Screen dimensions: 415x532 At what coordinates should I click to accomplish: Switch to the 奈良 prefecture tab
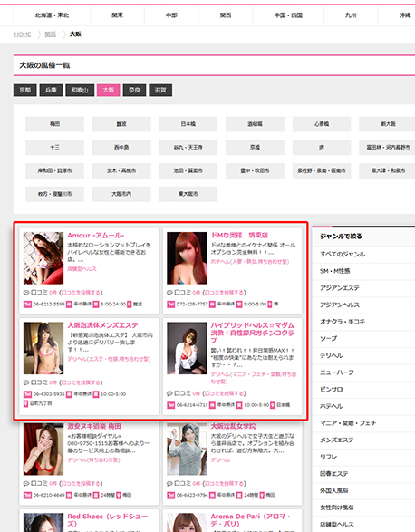(x=134, y=91)
